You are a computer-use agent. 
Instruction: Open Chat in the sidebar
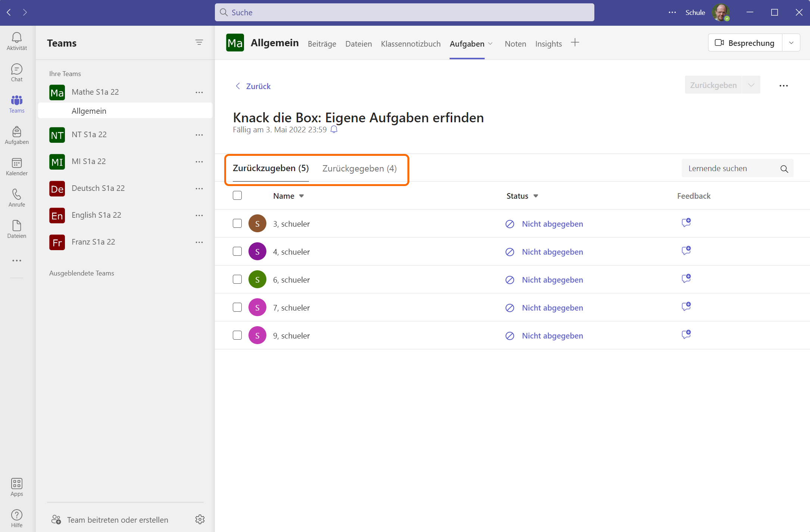click(17, 72)
